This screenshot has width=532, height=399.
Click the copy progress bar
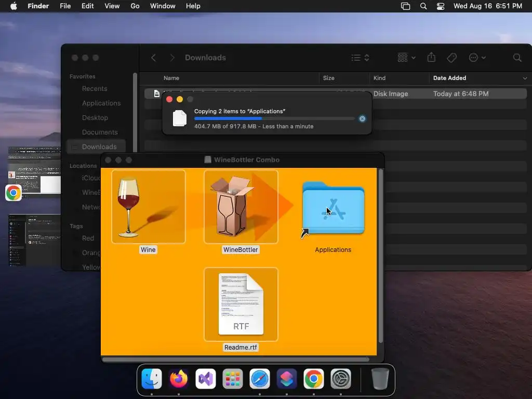point(274,119)
